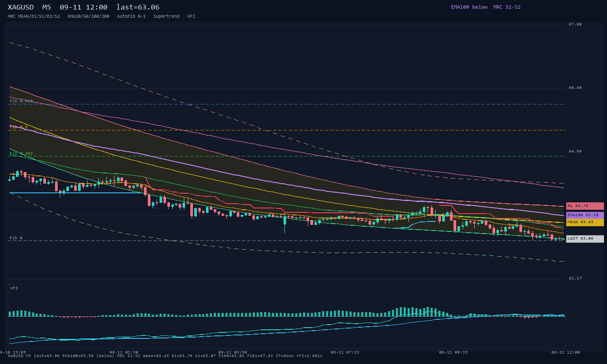Click the yellow "MEAN 63.43" price tag
Image resolution: width=607 pixels, height=364 pixels.
(585, 222)
